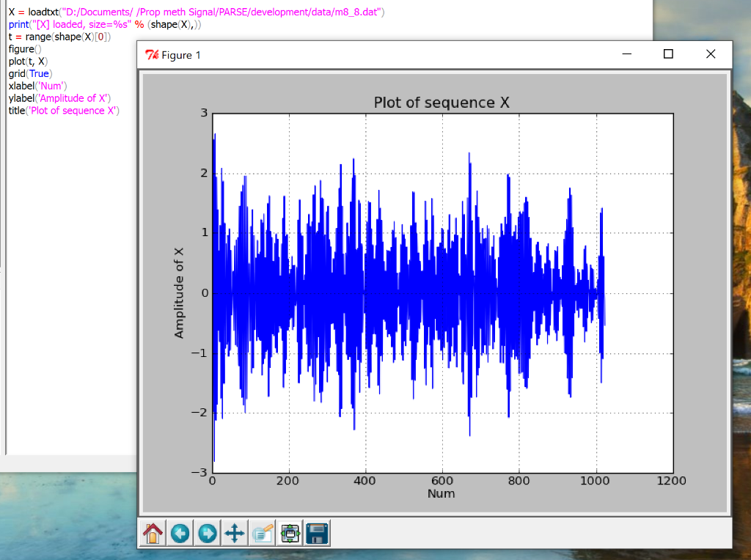The image size is (751, 560).
Task: Click the 'Num' x-axis label
Action: coord(442,494)
